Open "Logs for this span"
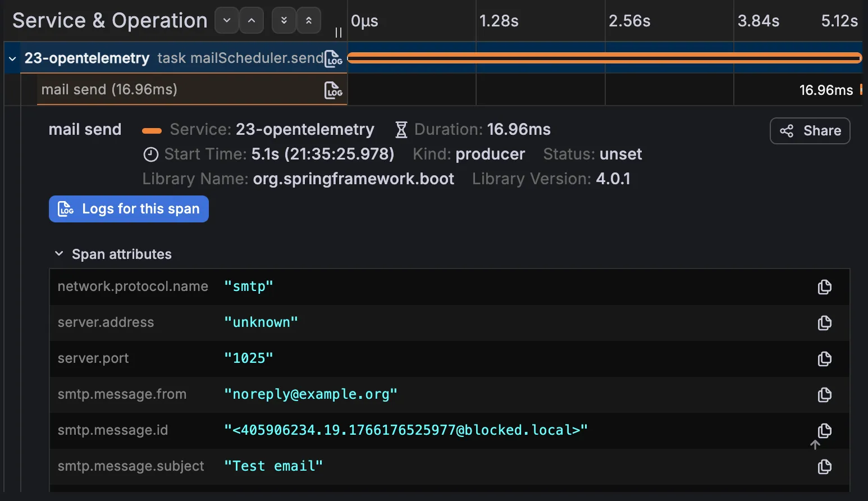The image size is (868, 501). [129, 208]
